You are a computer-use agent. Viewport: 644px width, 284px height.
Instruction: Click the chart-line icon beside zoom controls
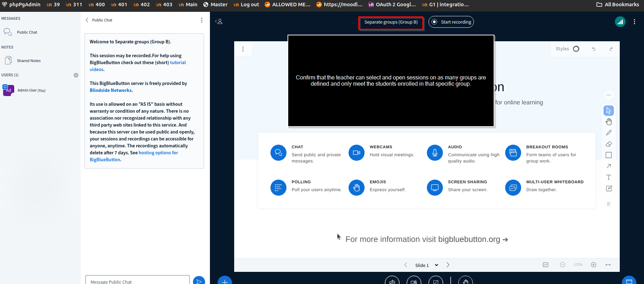pos(546,265)
